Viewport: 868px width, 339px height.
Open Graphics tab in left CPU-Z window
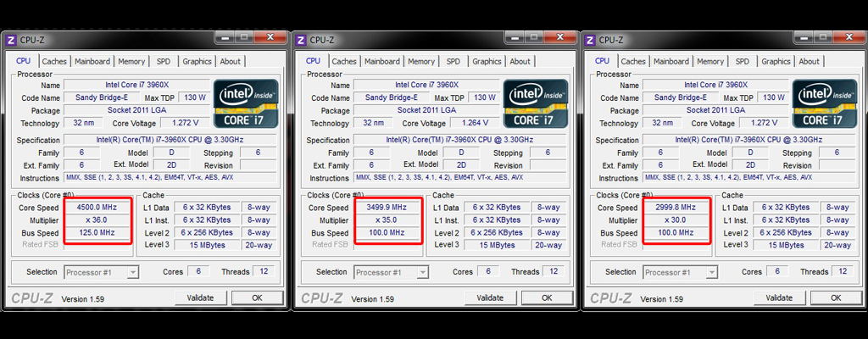point(197,62)
